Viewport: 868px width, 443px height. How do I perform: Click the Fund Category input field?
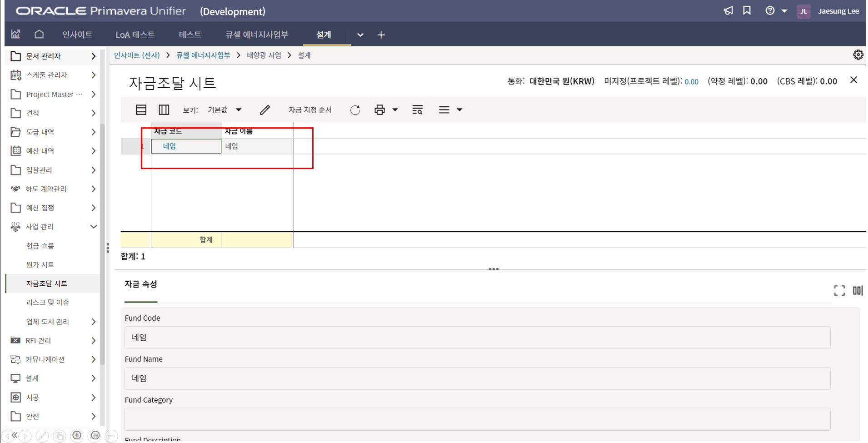click(477, 419)
